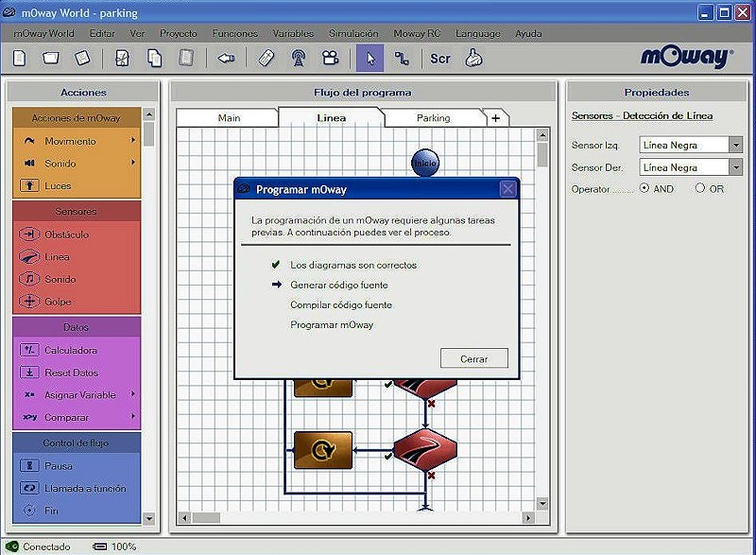This screenshot has width=756, height=555.
Task: Expand the Comparar submenu arrow
Action: 133,417
